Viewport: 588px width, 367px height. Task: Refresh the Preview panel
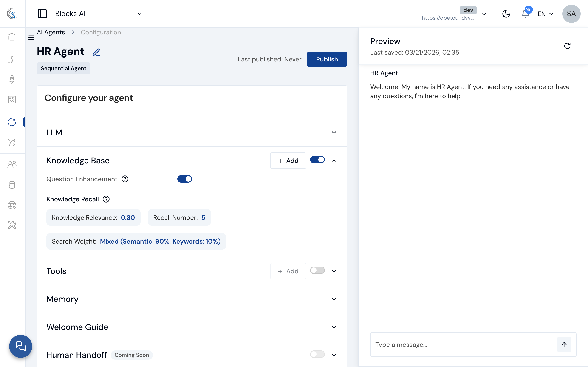click(x=567, y=46)
